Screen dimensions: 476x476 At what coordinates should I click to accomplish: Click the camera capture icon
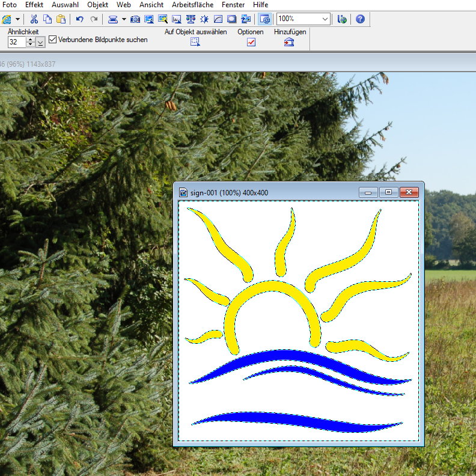(x=135, y=19)
